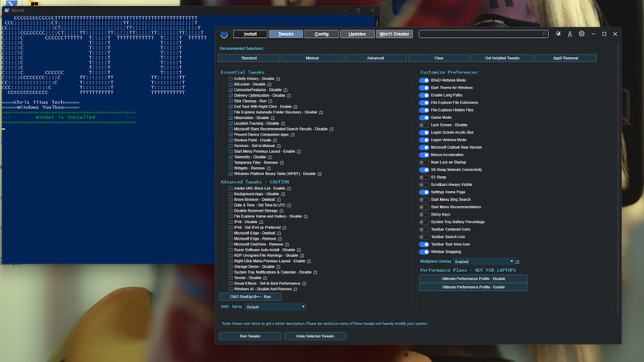
Task: Check the Microsoft Edge - Debloat checkbox
Action: tap(231, 233)
